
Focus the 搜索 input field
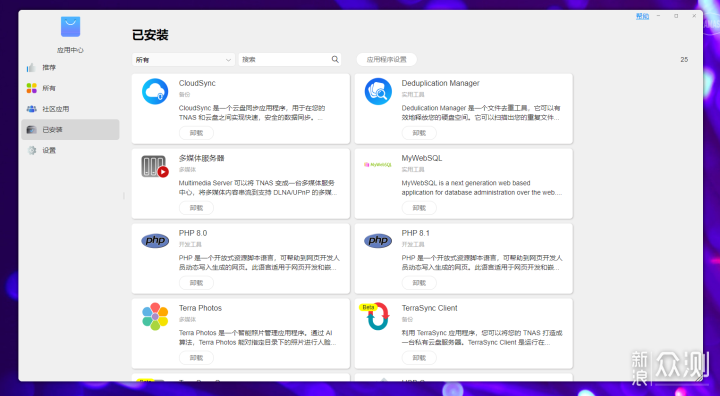pos(285,59)
